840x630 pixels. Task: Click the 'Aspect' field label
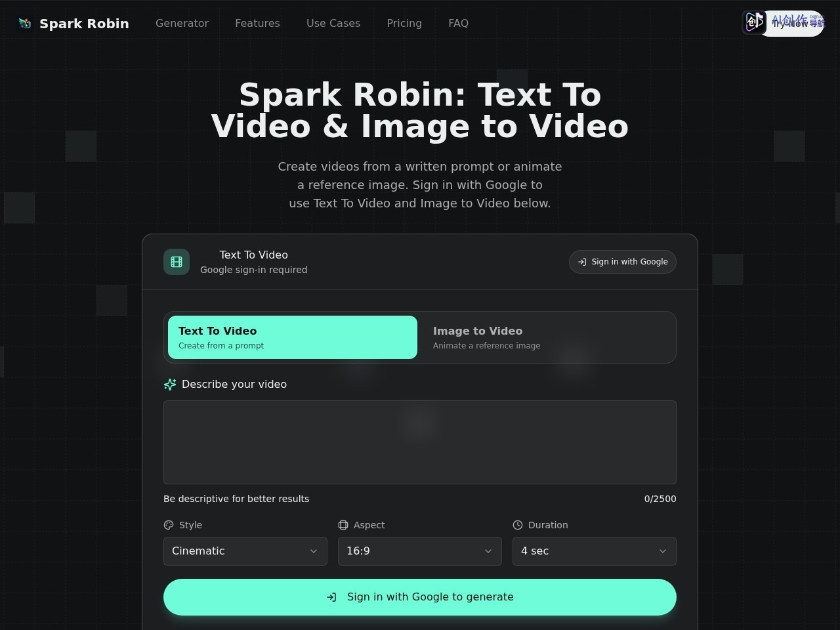(x=369, y=525)
